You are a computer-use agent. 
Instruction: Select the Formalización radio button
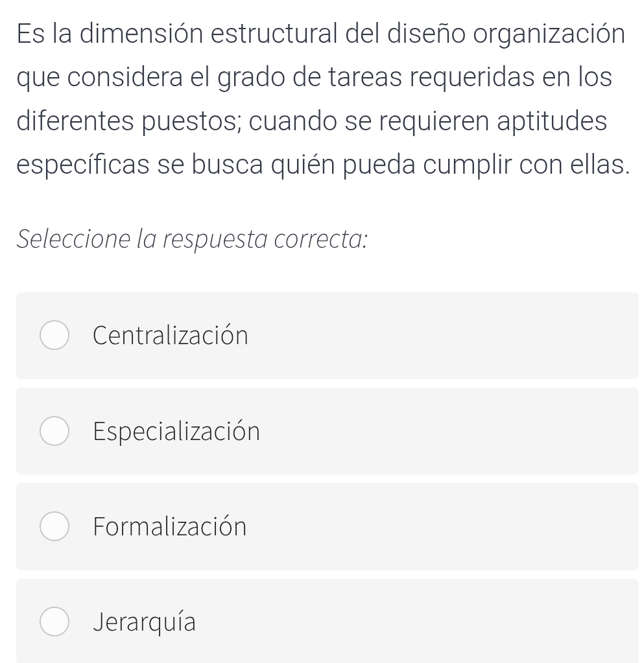(54, 527)
